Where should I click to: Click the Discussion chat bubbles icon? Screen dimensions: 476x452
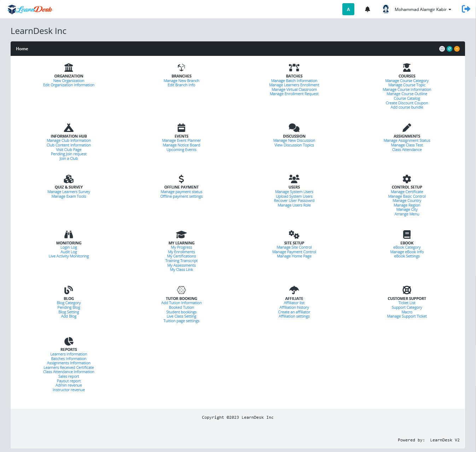[294, 128]
